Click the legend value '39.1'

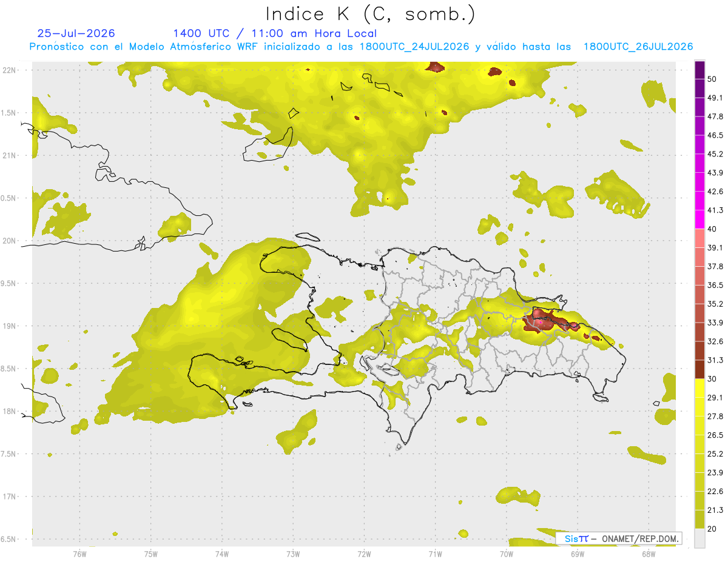715,247
